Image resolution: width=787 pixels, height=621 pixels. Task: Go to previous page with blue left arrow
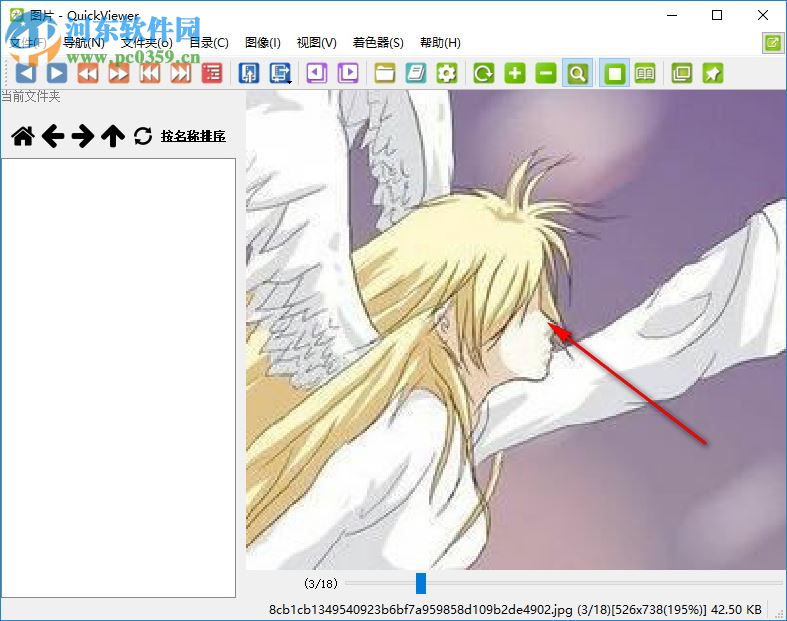pyautogui.click(x=26, y=73)
